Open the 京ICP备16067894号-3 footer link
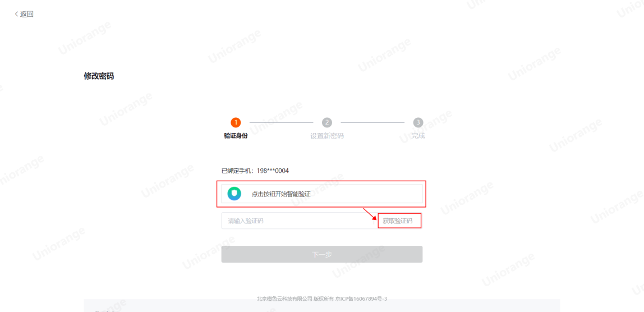The height and width of the screenshot is (312, 644). tap(361, 299)
